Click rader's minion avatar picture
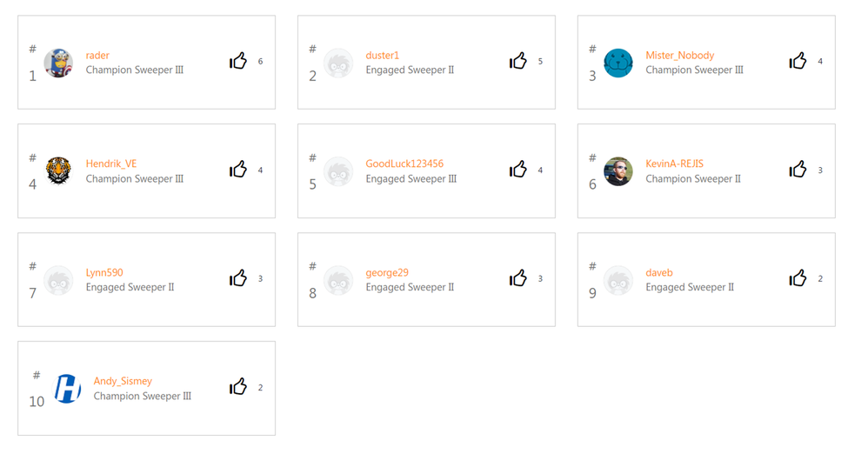 pyautogui.click(x=58, y=63)
